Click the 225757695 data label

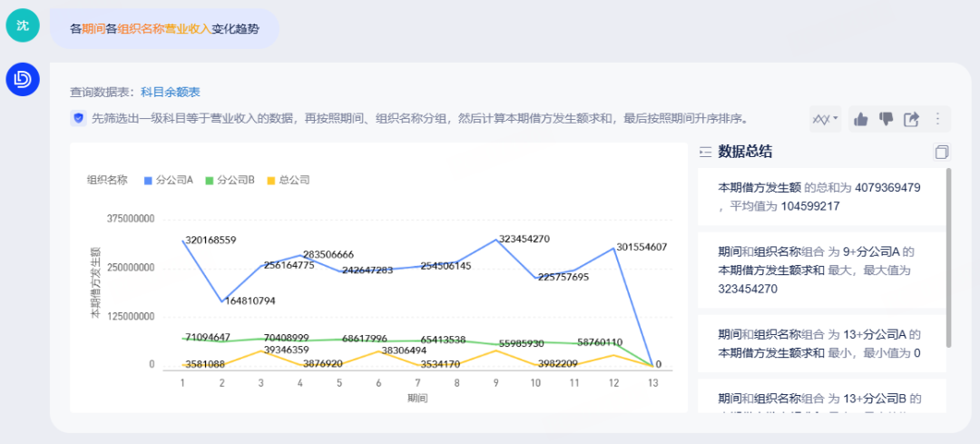[x=562, y=276]
